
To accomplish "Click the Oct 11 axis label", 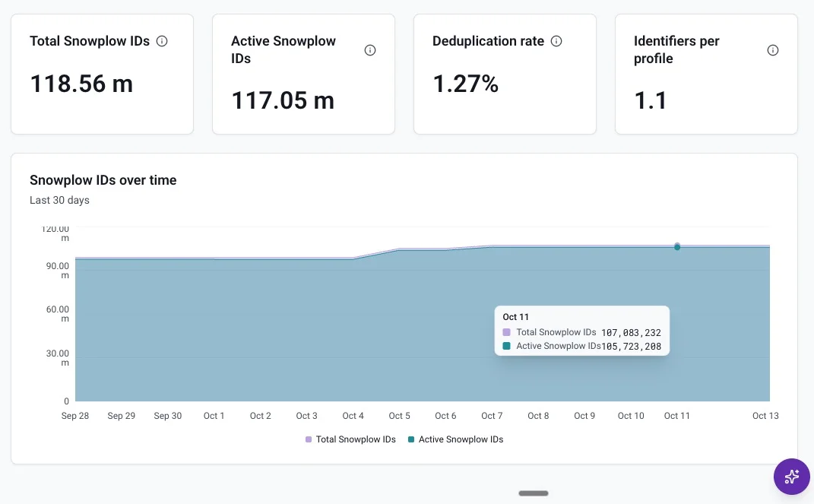I will point(677,416).
